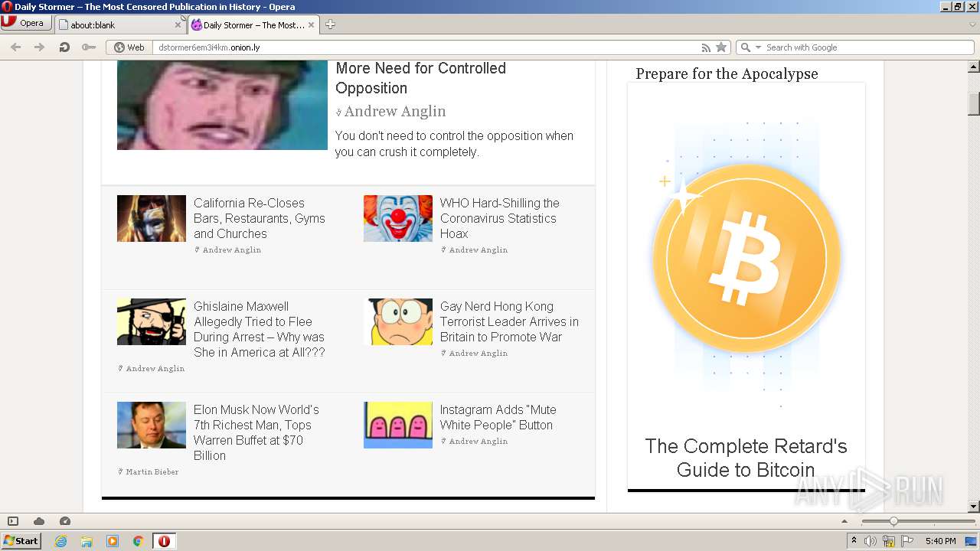Reload the current page
Viewport: 980px width, 551px height.
[x=64, y=47]
